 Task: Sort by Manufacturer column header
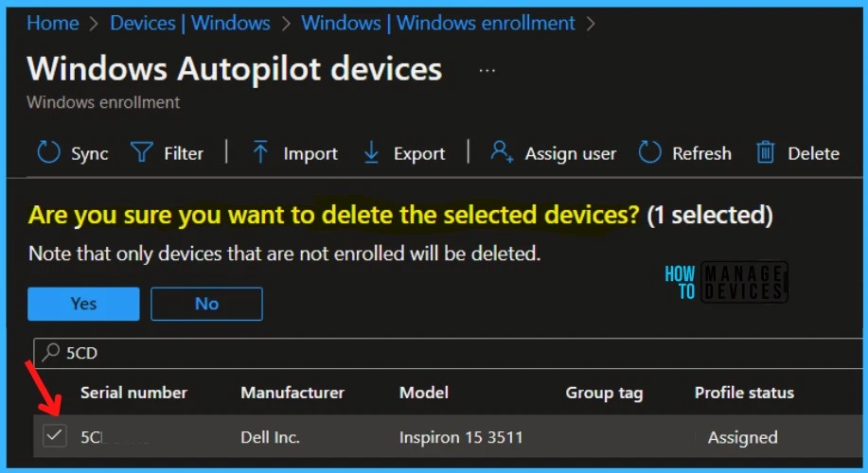tap(292, 393)
